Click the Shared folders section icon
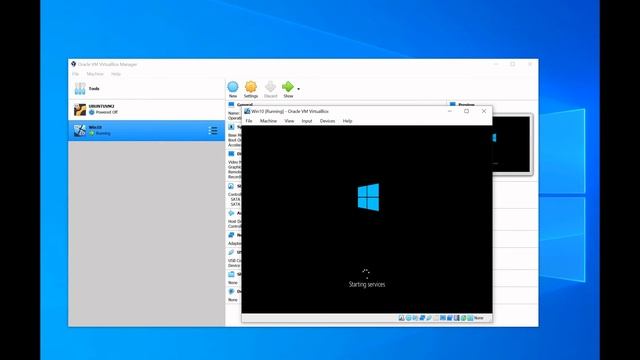This screenshot has height=360, width=640. pos(231,274)
